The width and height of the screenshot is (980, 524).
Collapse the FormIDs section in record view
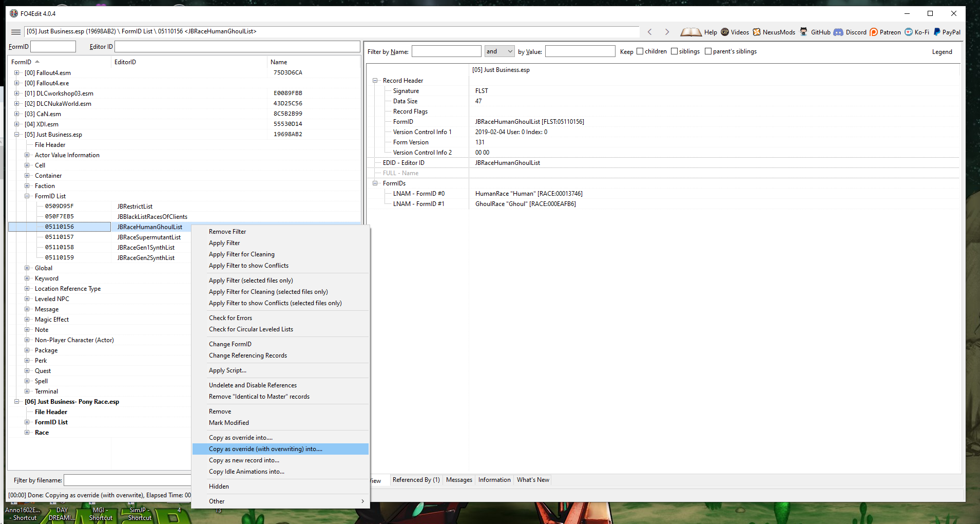tap(375, 183)
